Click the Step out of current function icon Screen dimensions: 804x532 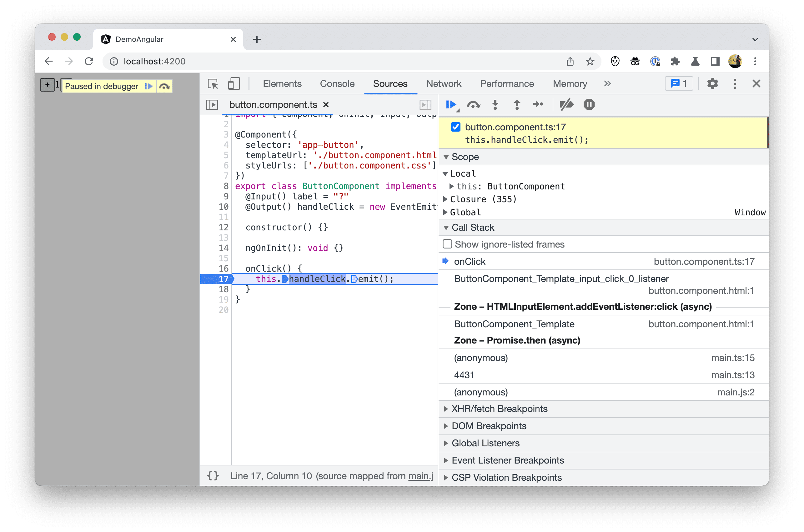[516, 105]
